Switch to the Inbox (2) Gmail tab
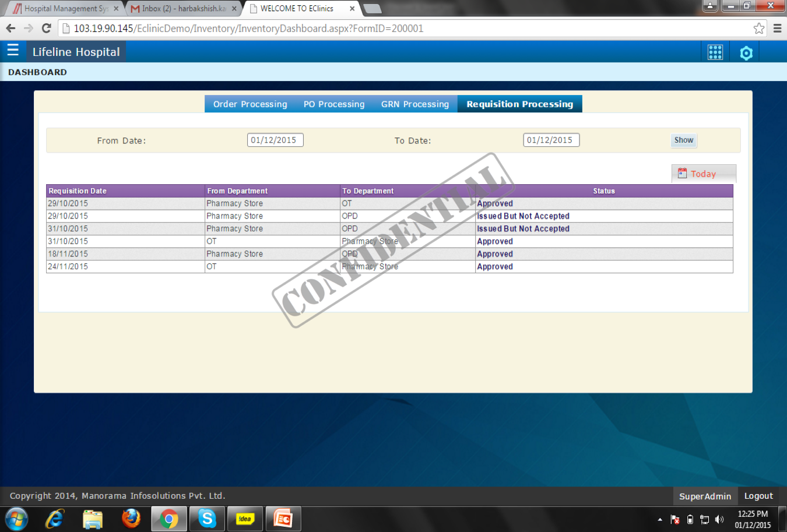787x532 pixels. point(184,9)
